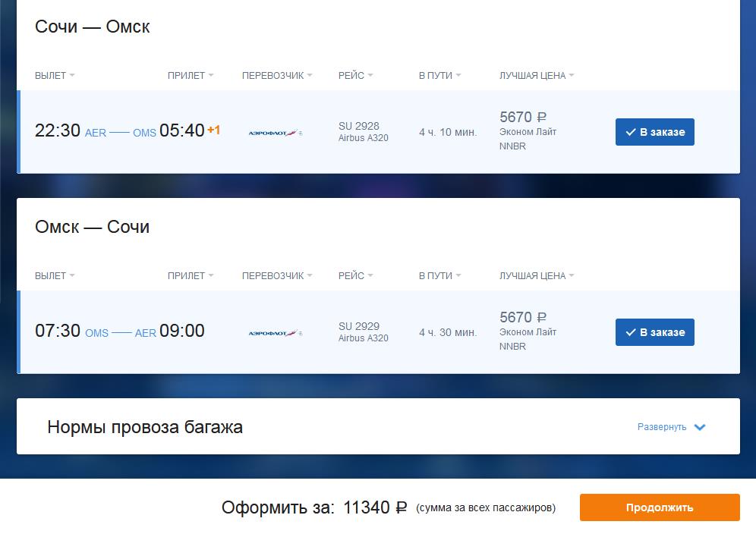The height and width of the screenshot is (534, 756).
Task: Click chevron icon next to Развернуть
Action: 700,427
